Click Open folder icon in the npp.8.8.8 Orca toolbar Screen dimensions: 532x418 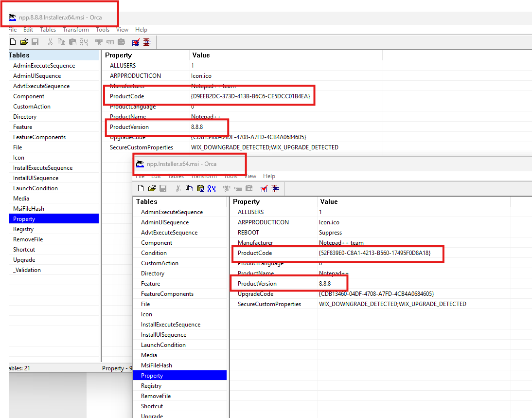(x=23, y=42)
